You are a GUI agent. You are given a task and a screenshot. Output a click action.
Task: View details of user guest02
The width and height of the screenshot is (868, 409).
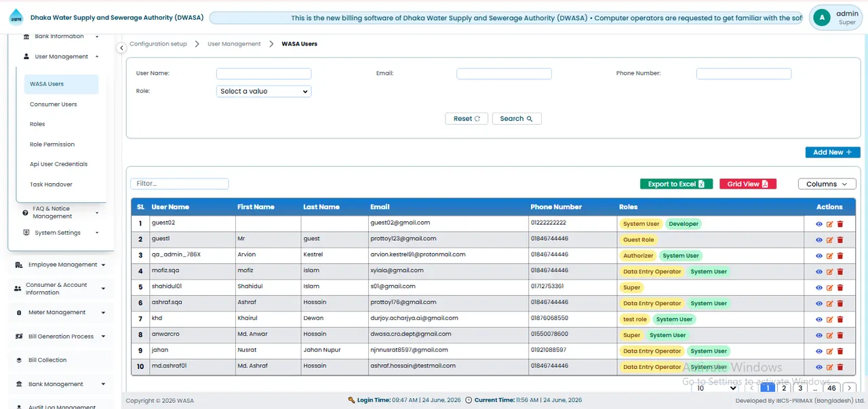coord(819,224)
